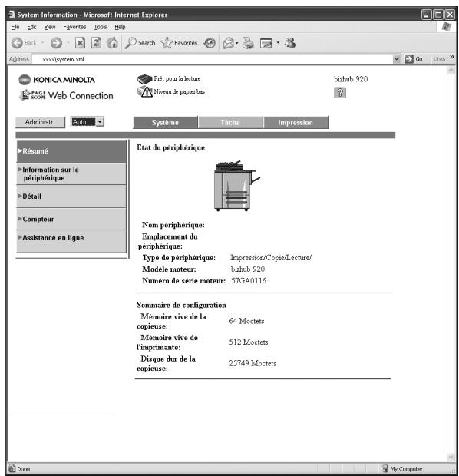Open the File menu
459x476 pixels.
click(15, 27)
